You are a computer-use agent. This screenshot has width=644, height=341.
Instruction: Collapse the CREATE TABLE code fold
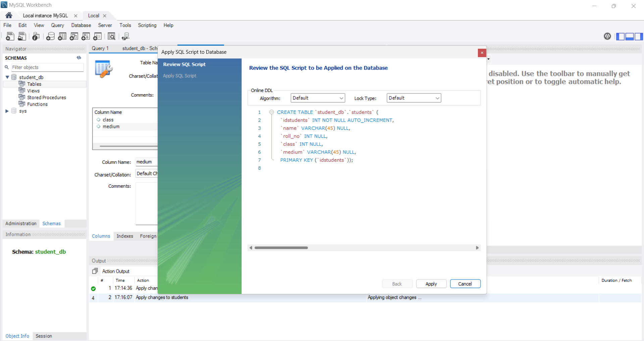tap(271, 112)
